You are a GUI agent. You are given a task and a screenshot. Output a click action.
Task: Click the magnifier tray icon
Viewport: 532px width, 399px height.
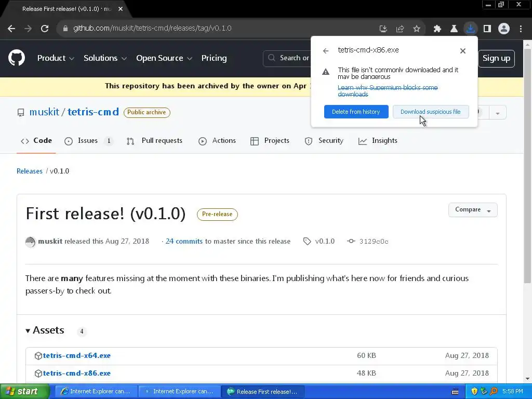[x=494, y=392]
